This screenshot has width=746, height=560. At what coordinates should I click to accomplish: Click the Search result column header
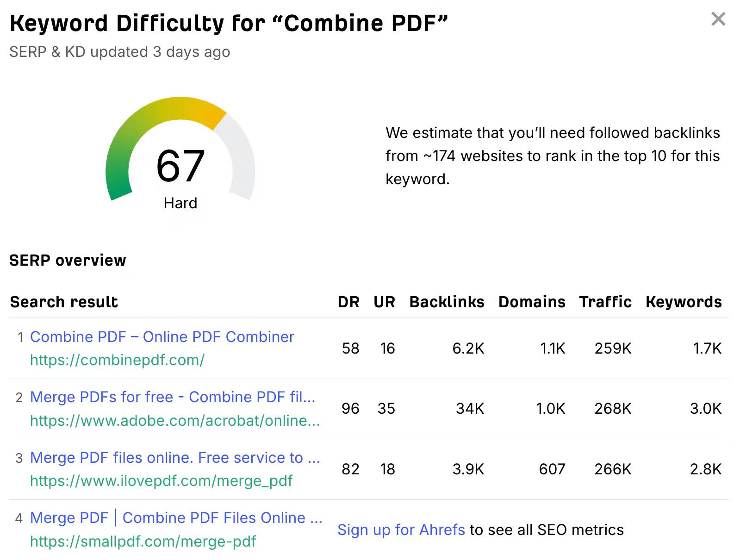tap(64, 302)
